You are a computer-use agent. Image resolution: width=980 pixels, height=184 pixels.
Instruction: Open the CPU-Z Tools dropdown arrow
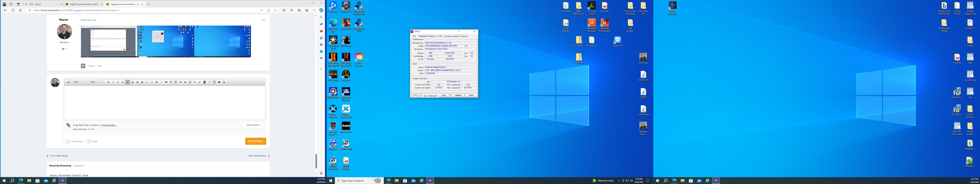pyautogui.click(x=450, y=95)
